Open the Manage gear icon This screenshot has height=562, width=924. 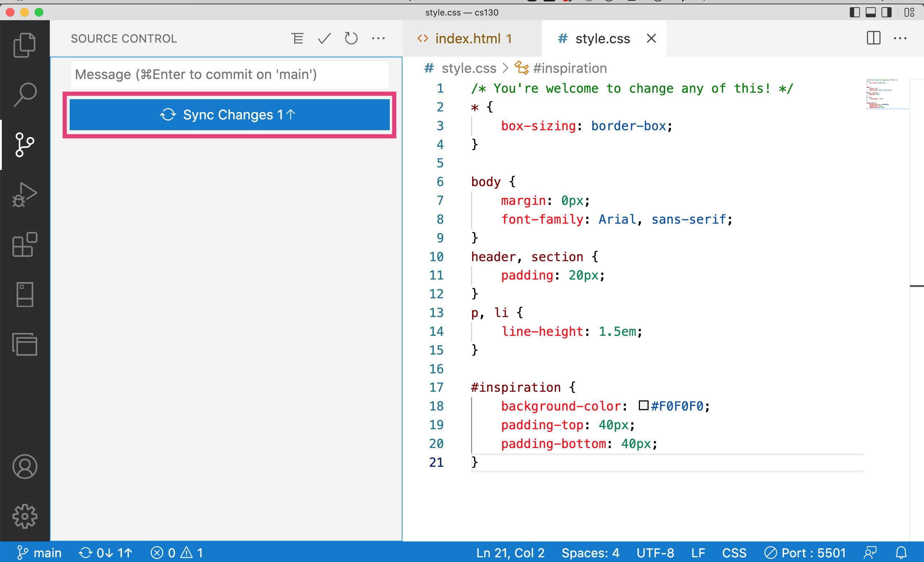tap(25, 516)
